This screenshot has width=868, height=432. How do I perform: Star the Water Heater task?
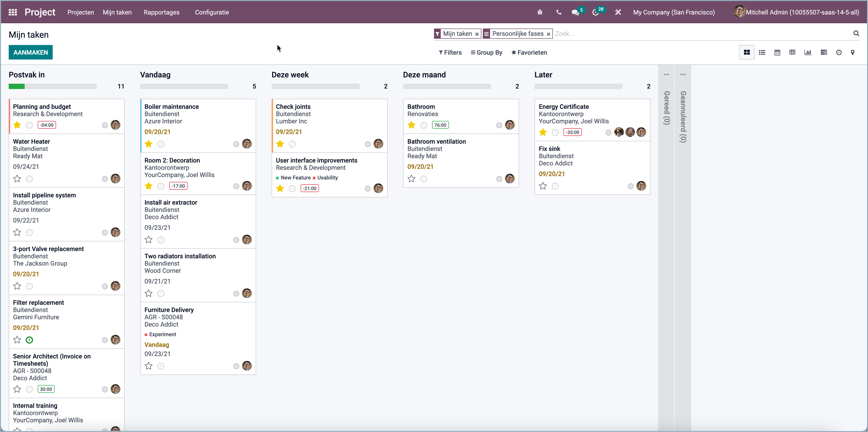tap(17, 179)
